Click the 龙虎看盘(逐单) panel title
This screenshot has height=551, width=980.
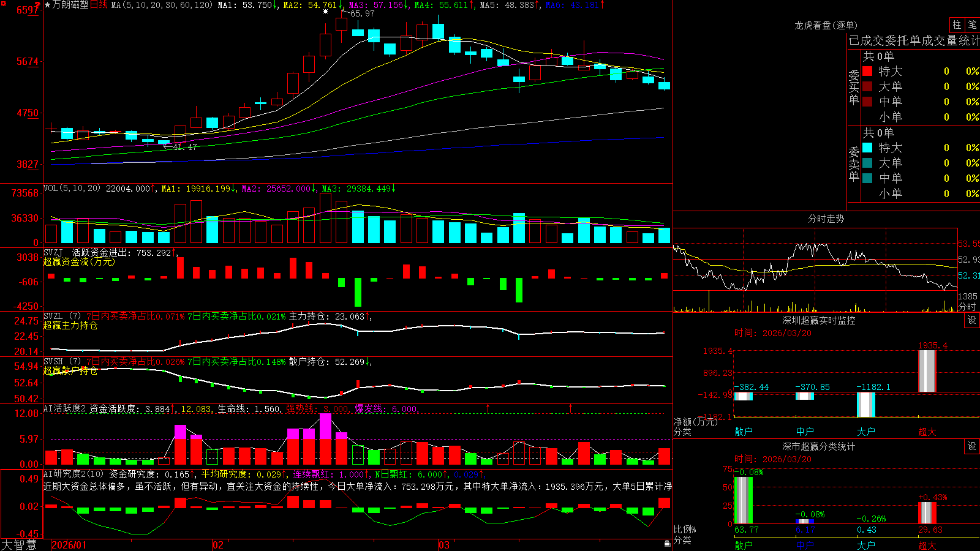(826, 25)
